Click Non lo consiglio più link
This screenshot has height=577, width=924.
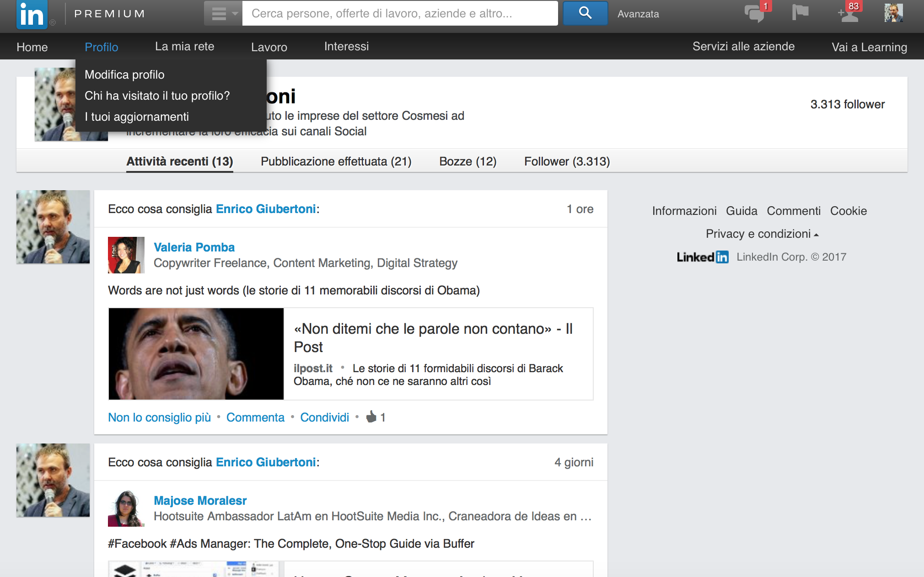tap(159, 417)
